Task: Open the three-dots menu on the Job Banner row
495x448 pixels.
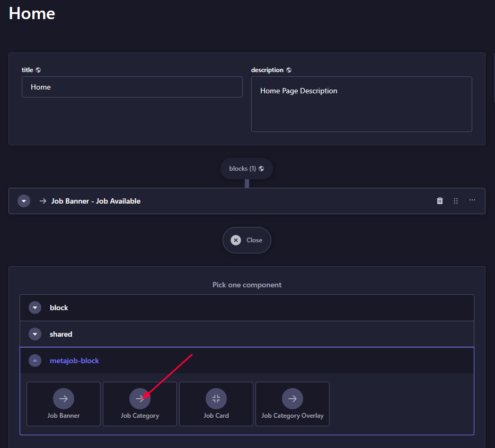Action: click(472, 200)
